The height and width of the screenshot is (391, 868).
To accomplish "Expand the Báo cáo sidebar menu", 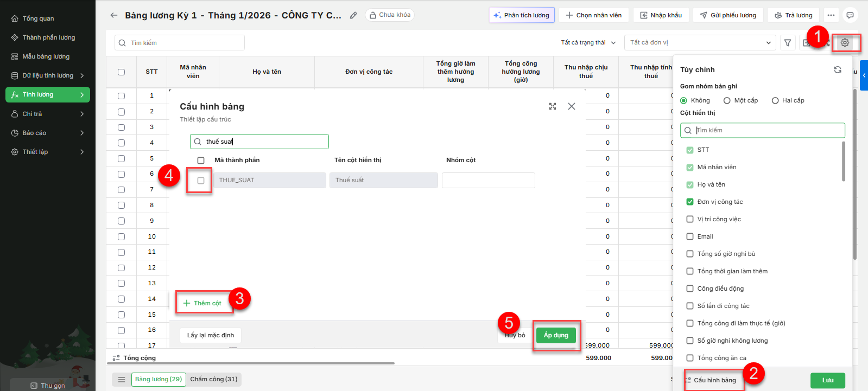I will [x=48, y=133].
